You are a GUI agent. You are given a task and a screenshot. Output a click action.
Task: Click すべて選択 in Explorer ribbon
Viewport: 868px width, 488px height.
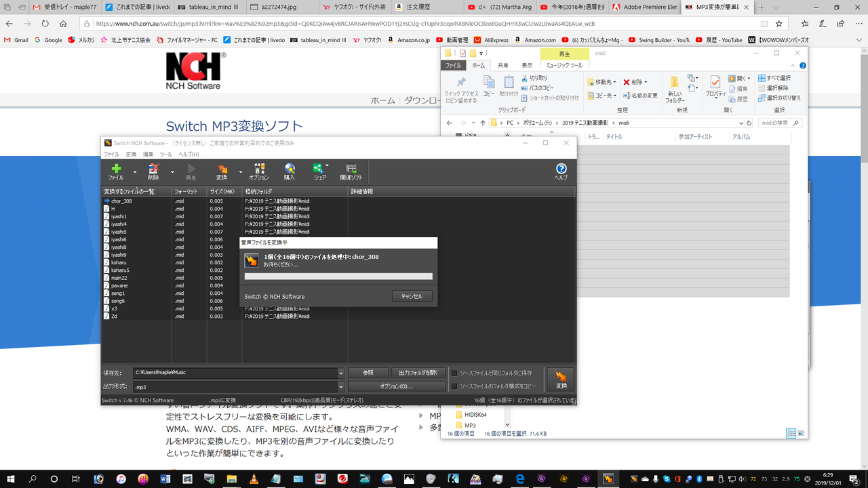(x=774, y=79)
